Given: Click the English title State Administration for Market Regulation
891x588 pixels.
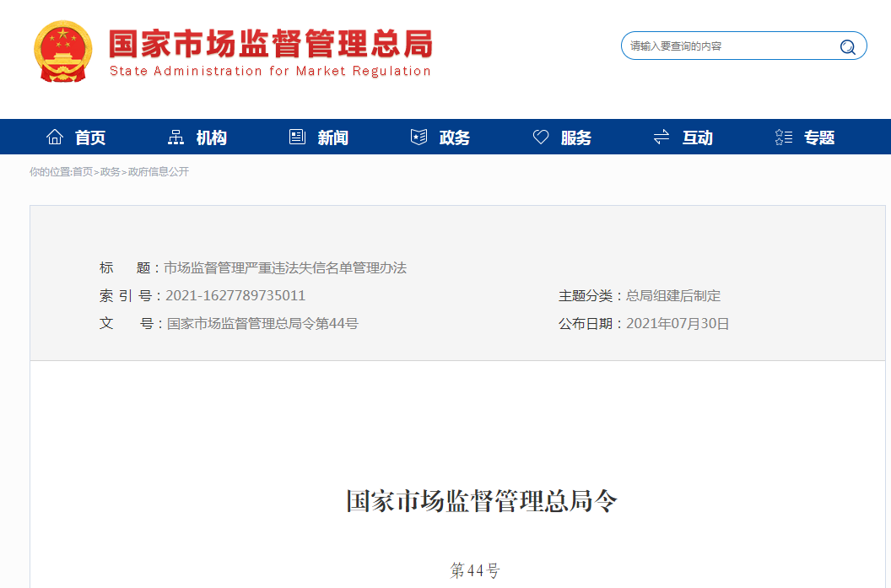Looking at the screenshot, I should pyautogui.click(x=271, y=71).
